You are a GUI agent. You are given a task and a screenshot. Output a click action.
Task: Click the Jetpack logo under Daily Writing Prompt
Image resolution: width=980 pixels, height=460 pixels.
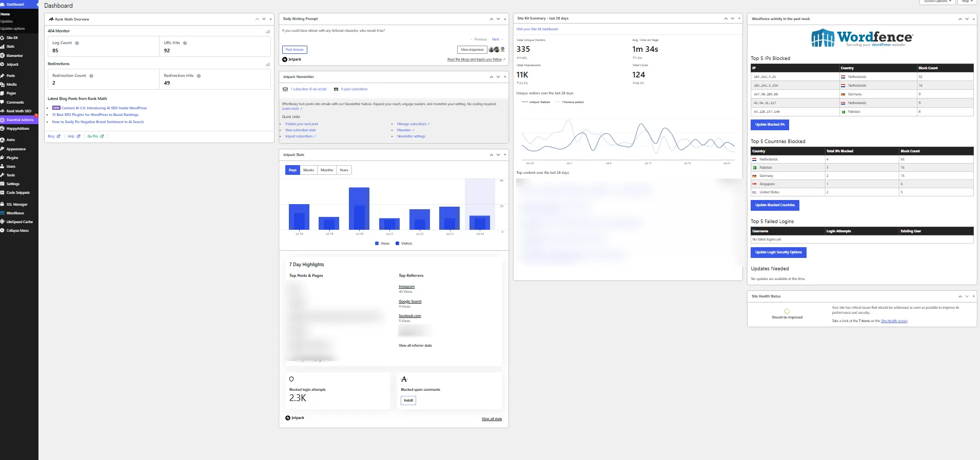click(292, 59)
